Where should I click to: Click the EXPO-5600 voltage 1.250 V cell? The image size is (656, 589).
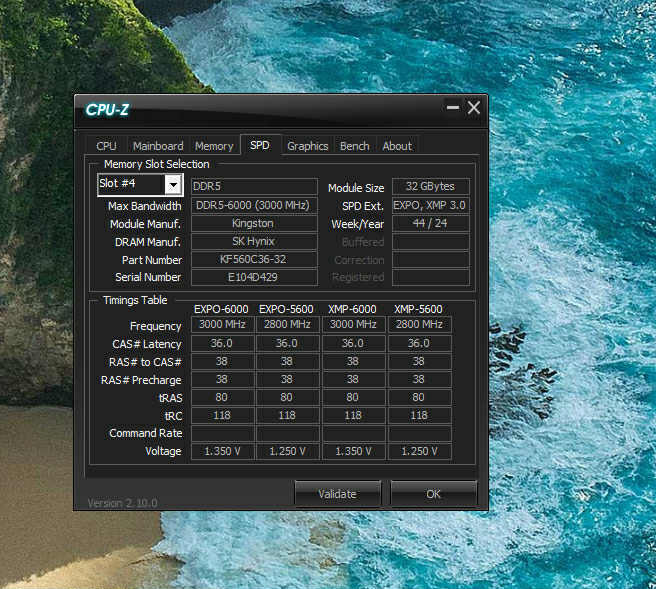287,451
